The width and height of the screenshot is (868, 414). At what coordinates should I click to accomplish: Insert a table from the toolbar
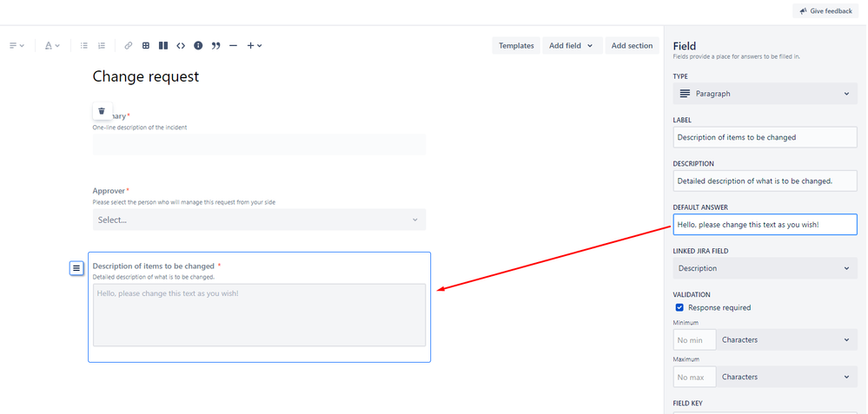[146, 46]
